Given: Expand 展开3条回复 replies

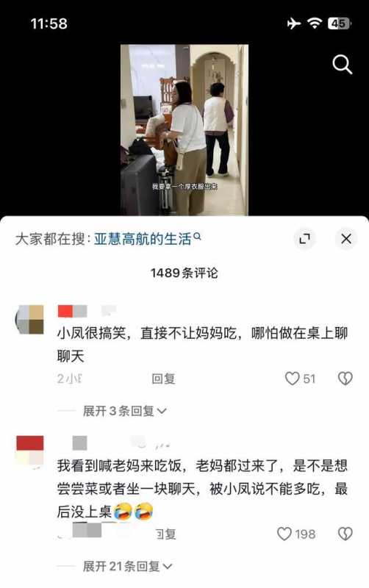Looking at the screenshot, I should (x=124, y=411).
